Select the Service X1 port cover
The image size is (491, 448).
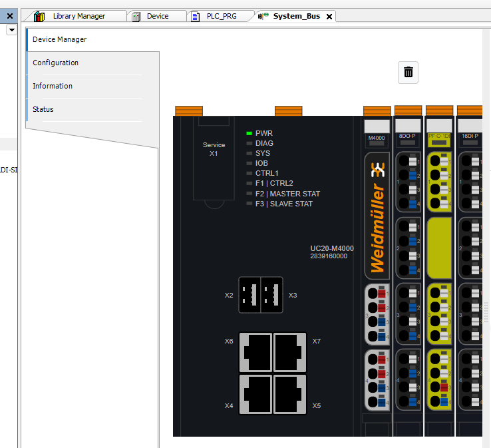(214, 158)
